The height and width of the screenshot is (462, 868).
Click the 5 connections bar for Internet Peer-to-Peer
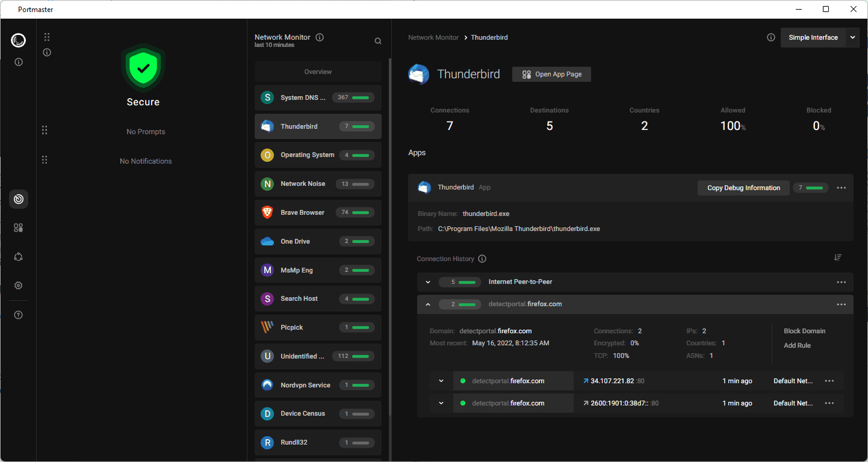(x=460, y=282)
